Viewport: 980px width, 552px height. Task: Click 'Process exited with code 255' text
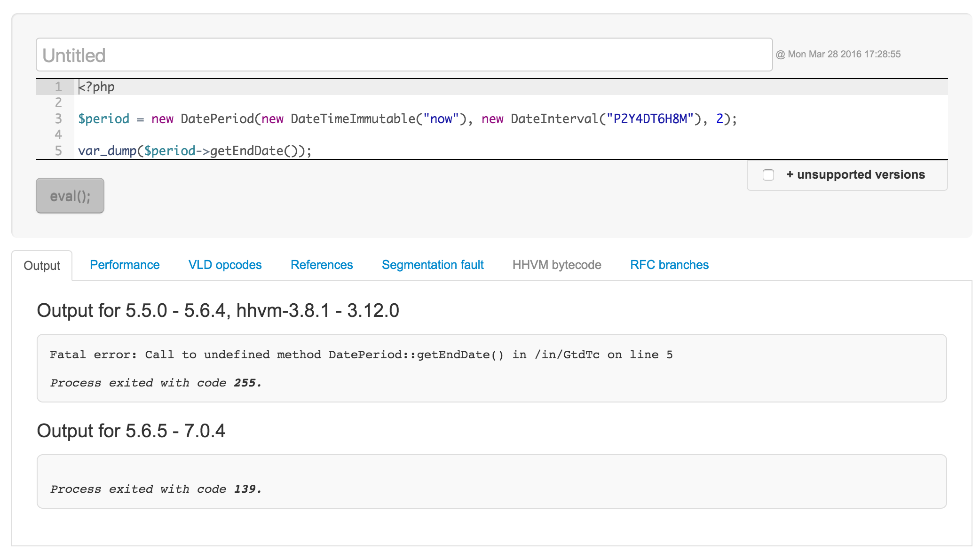coord(156,383)
